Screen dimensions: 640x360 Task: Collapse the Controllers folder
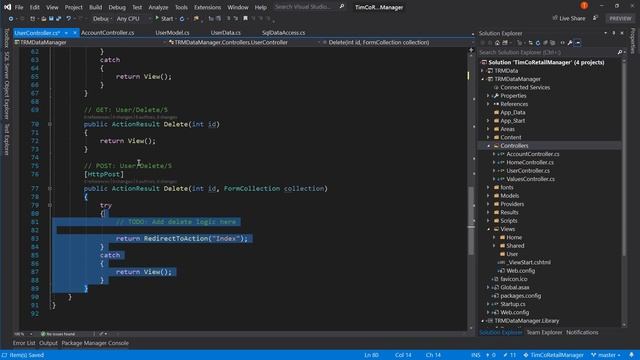click(x=489, y=146)
